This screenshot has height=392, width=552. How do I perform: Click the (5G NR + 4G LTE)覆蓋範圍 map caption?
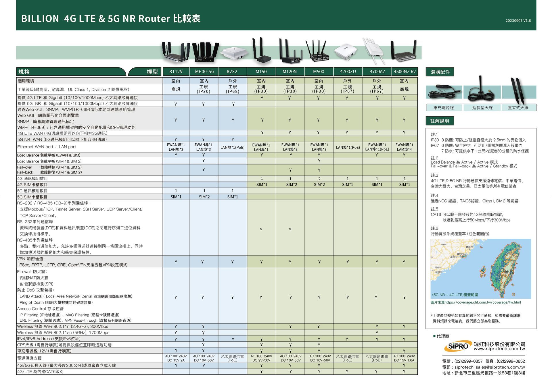[455, 295]
